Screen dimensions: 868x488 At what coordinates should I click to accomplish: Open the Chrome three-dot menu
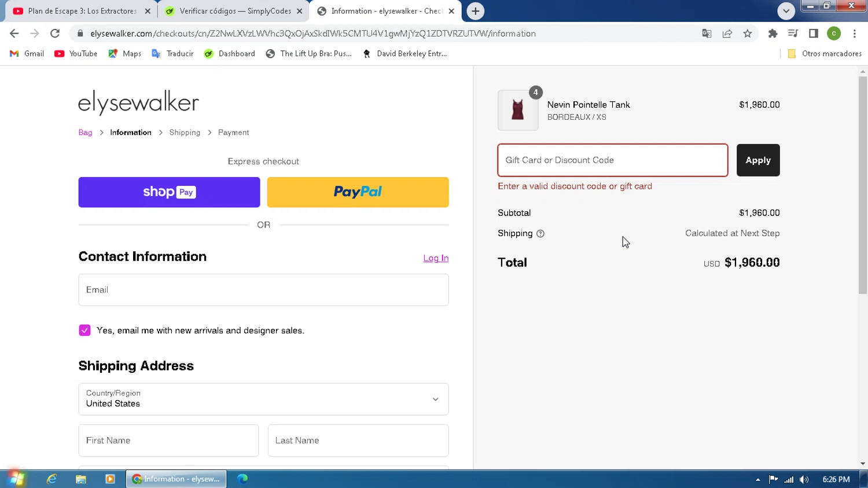855,34
